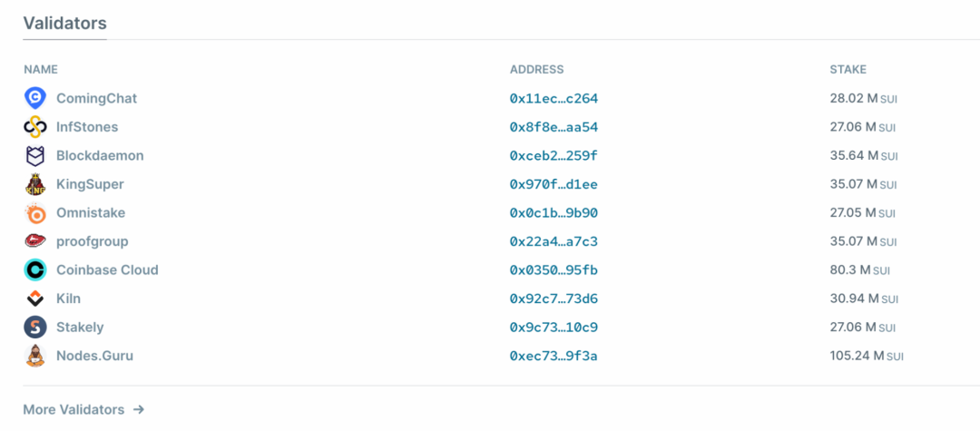980x431 pixels.
Task: Click the KingSuper crown logo icon
Action: pyautogui.click(x=35, y=184)
